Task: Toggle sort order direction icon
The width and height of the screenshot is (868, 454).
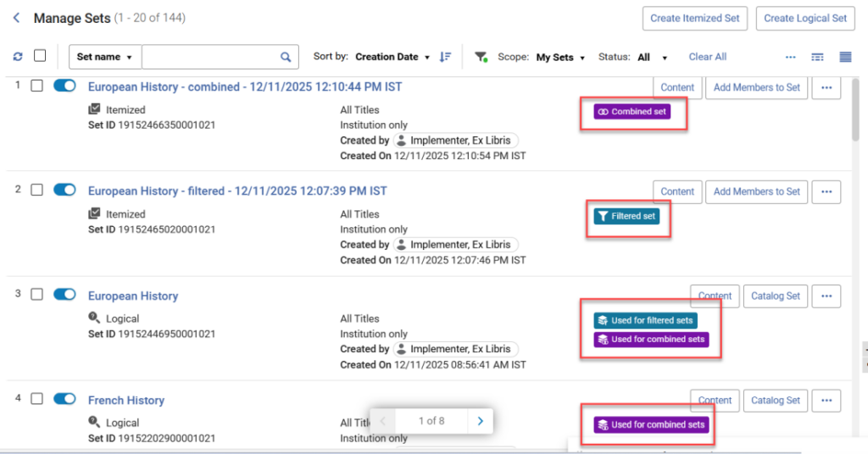Action: (446, 57)
